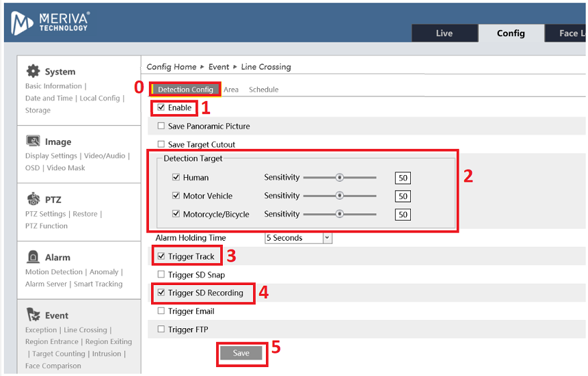Open Motion Detection settings link

click(54, 272)
